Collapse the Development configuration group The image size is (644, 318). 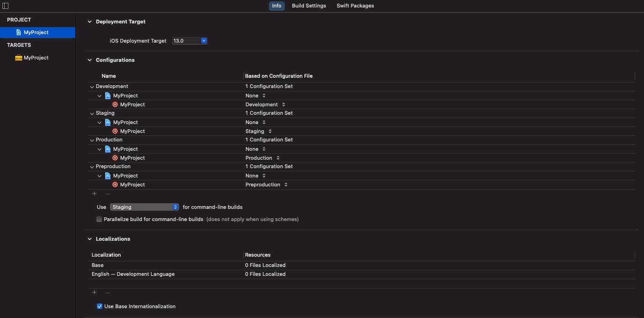pos(92,86)
